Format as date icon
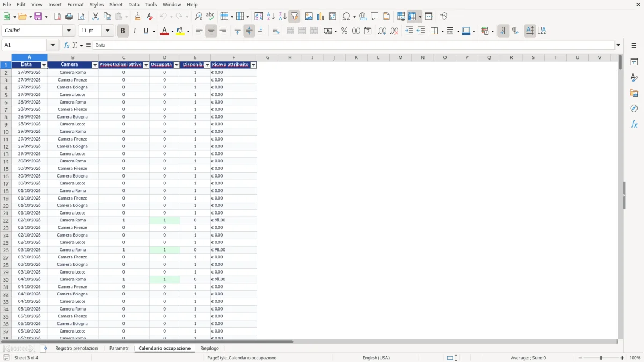This screenshot has height=362, width=644. pos(368,31)
